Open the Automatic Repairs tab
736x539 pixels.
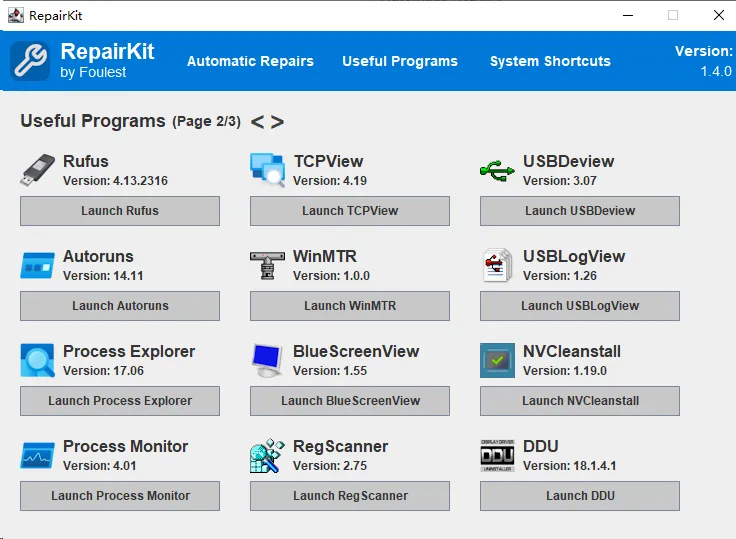click(250, 61)
